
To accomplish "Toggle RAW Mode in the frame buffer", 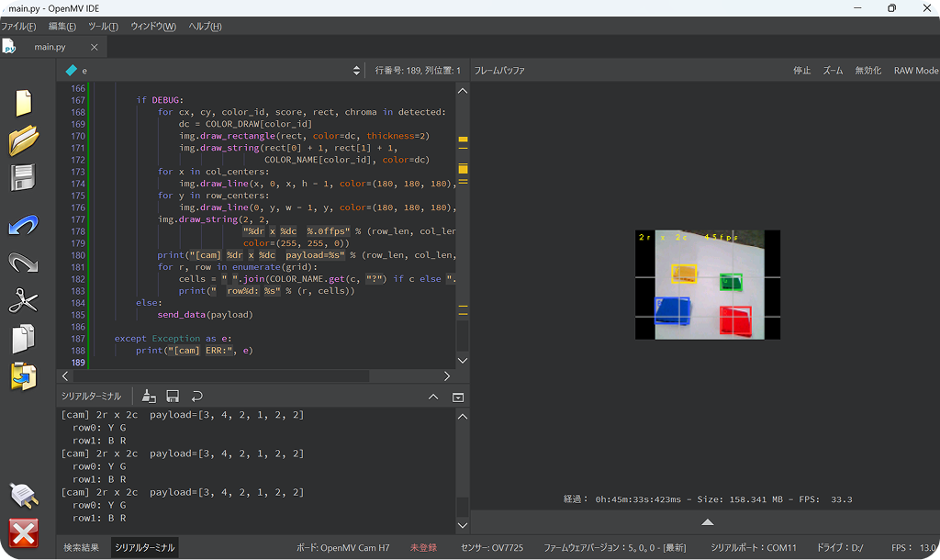I will pyautogui.click(x=915, y=70).
